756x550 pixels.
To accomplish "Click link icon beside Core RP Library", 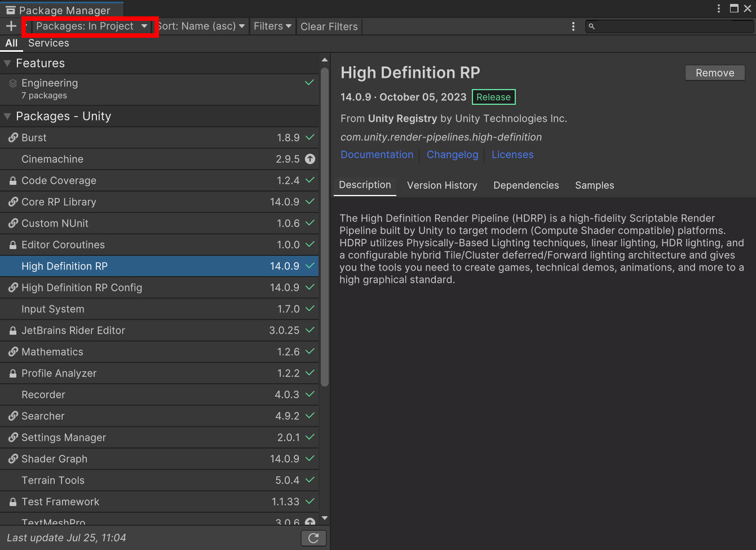I will [13, 202].
